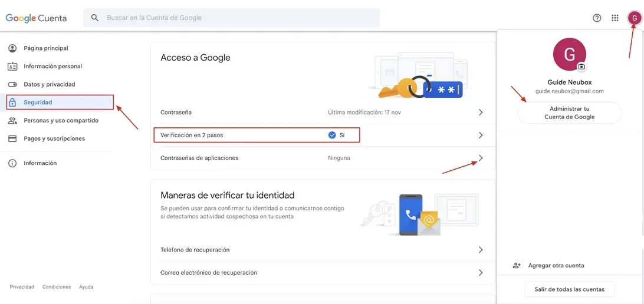Click the Contraseña row label
This screenshot has width=644, height=304.
point(176,113)
